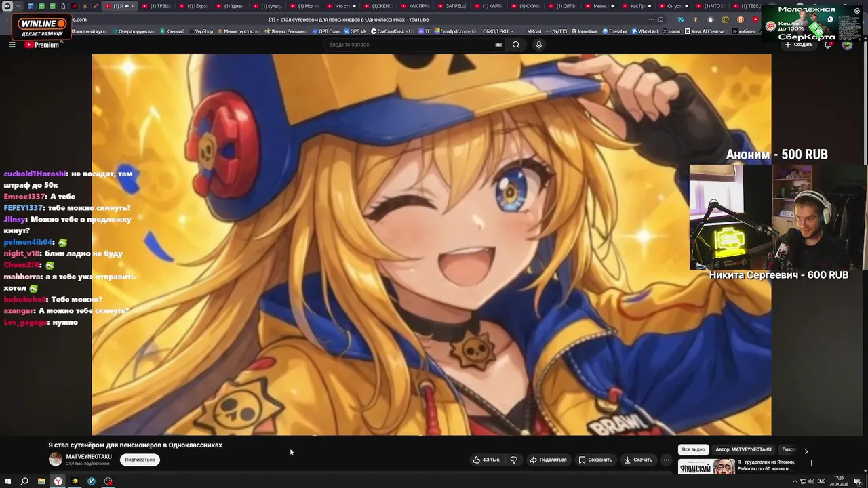Open the Fossabot bookmark

615,31
